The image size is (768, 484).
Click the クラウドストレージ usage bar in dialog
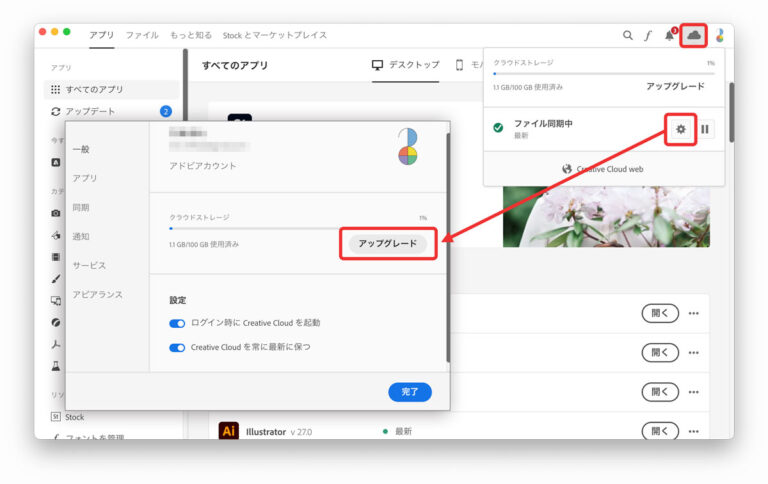tap(297, 229)
